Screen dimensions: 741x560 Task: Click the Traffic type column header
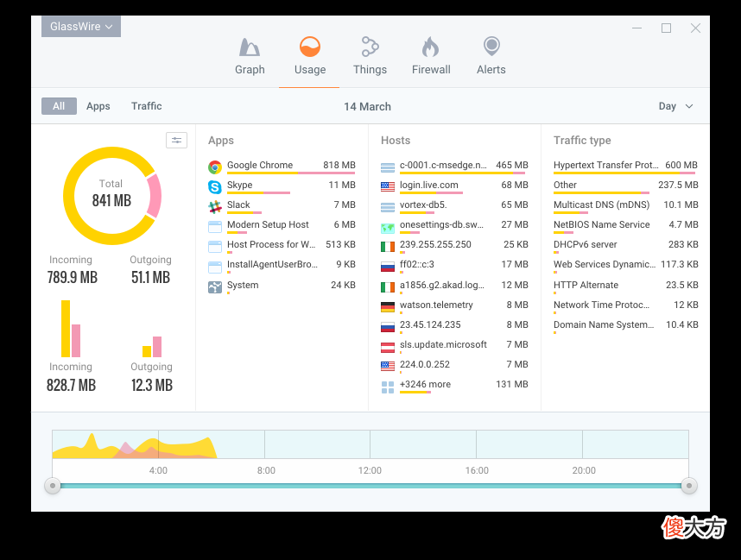(582, 141)
